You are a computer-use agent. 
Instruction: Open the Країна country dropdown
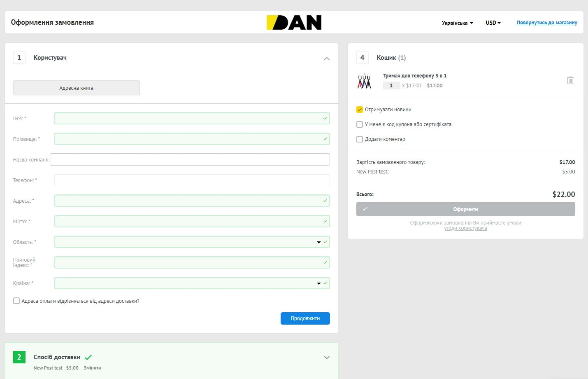[x=192, y=283]
